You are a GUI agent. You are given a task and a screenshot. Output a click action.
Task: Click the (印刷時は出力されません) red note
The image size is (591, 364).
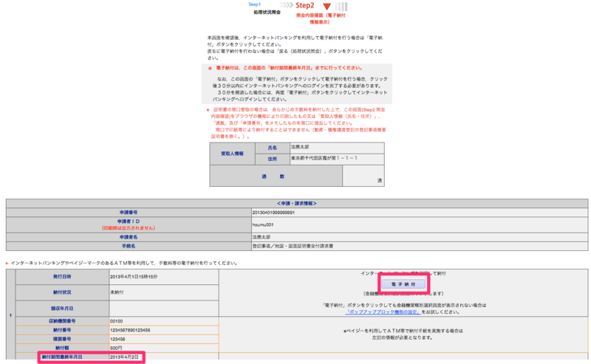click(129, 228)
